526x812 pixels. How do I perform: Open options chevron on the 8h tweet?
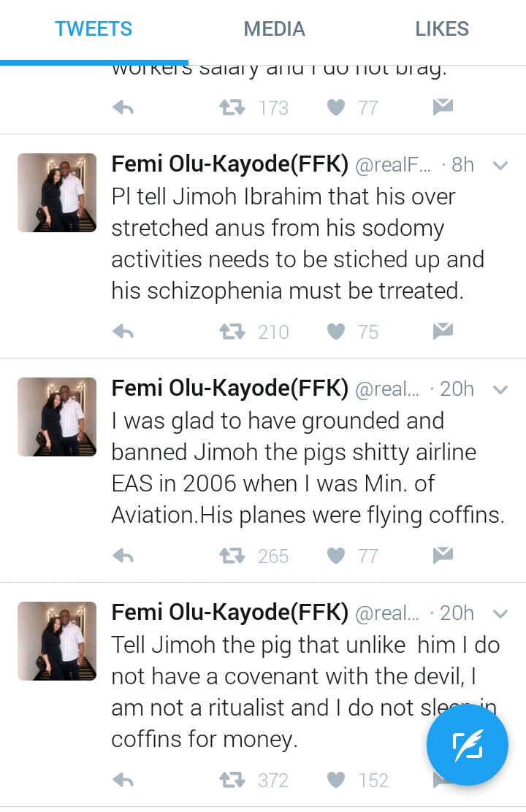pyautogui.click(x=500, y=166)
